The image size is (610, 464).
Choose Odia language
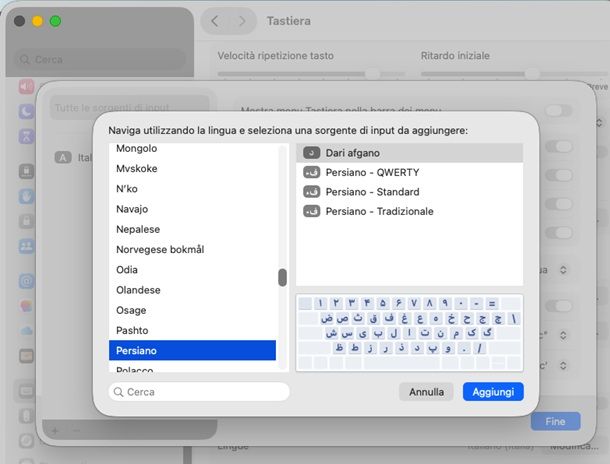point(193,270)
